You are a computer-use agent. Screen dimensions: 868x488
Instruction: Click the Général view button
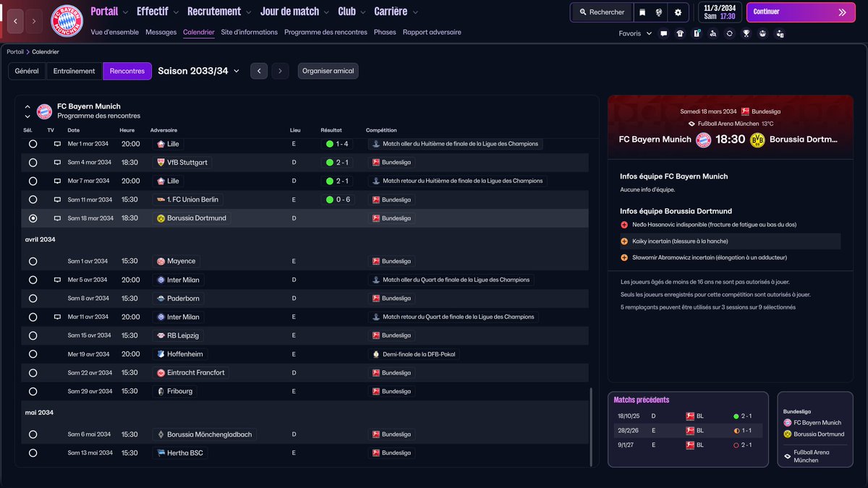pos(27,71)
